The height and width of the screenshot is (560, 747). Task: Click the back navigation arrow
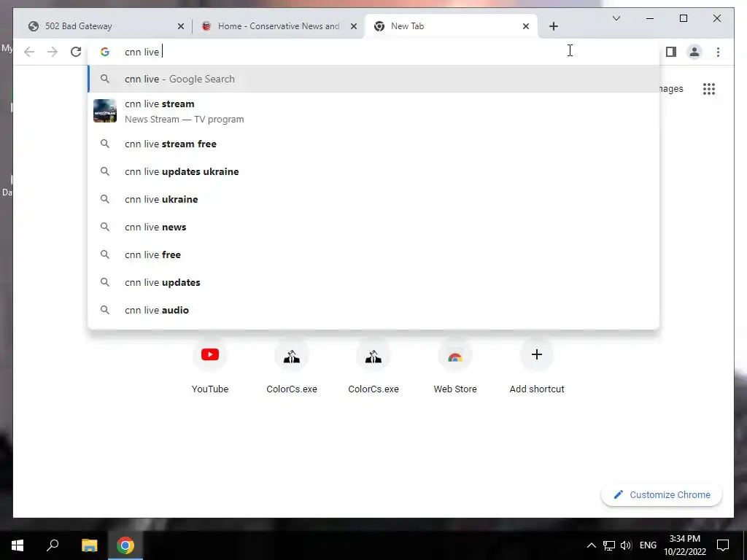click(x=29, y=52)
